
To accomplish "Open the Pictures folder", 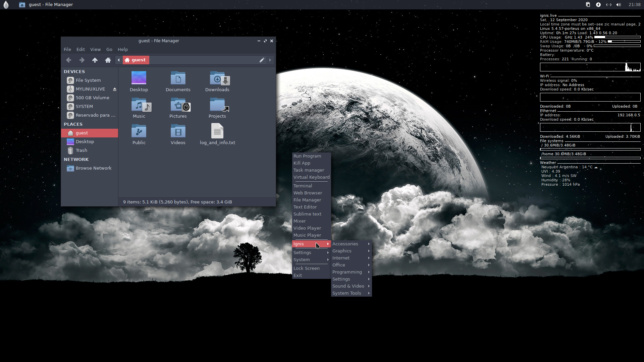I will point(178,108).
